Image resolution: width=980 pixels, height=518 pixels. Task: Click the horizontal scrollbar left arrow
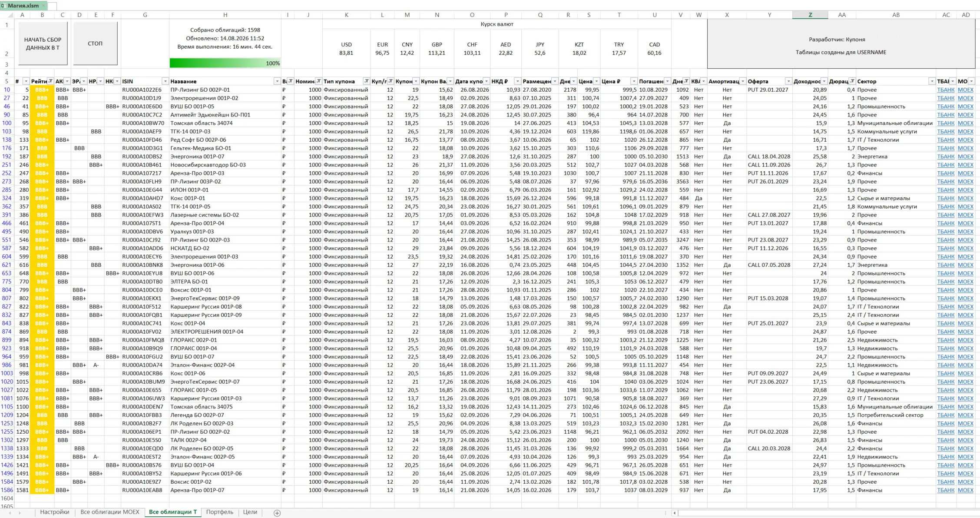click(x=675, y=513)
